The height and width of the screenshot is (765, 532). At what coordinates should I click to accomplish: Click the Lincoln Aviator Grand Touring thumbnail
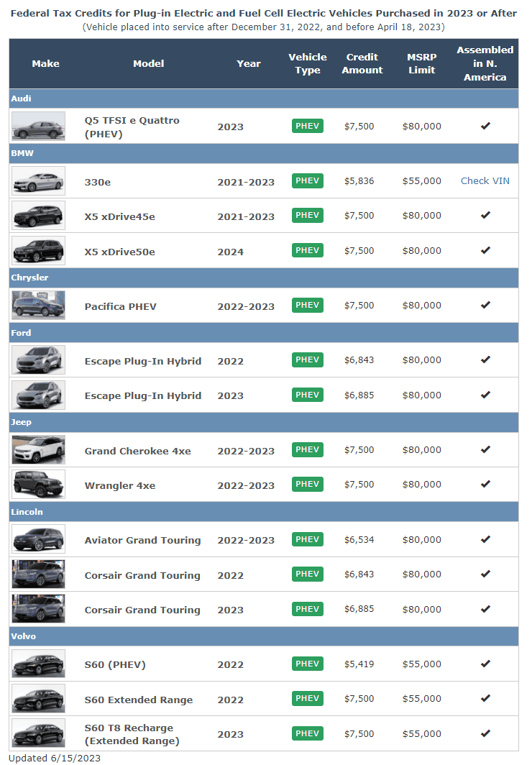coord(39,539)
